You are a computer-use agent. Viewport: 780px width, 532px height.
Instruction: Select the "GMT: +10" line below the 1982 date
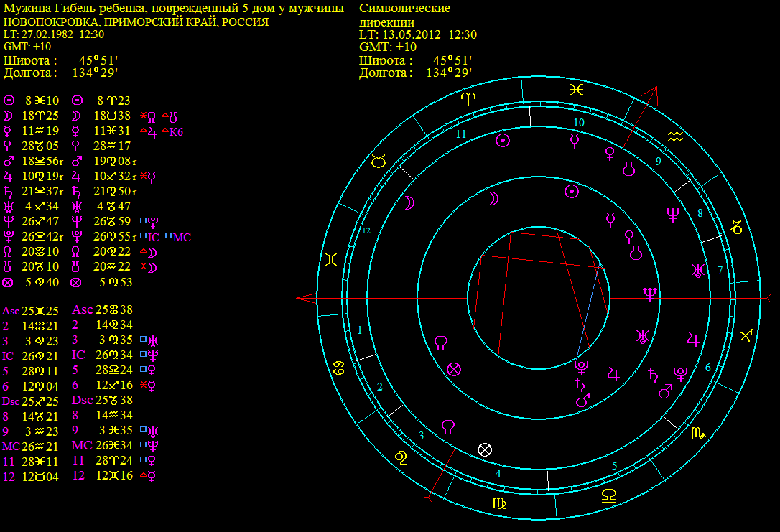(27, 47)
